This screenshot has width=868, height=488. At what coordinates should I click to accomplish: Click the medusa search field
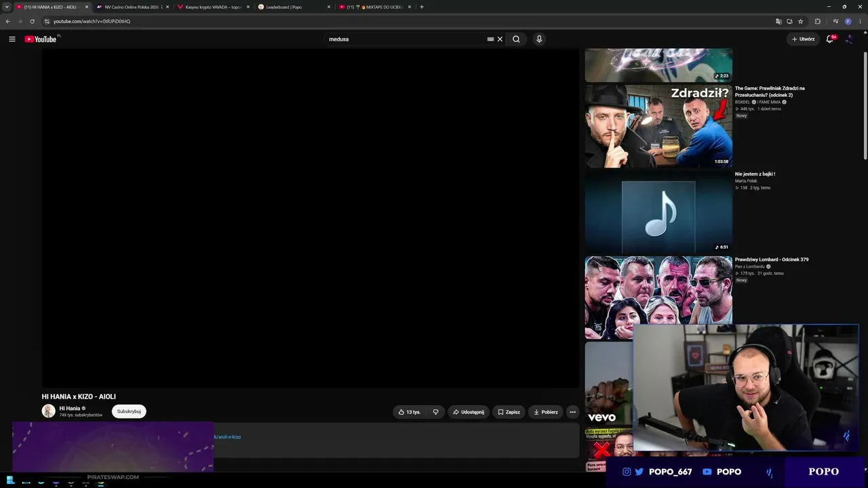point(406,39)
